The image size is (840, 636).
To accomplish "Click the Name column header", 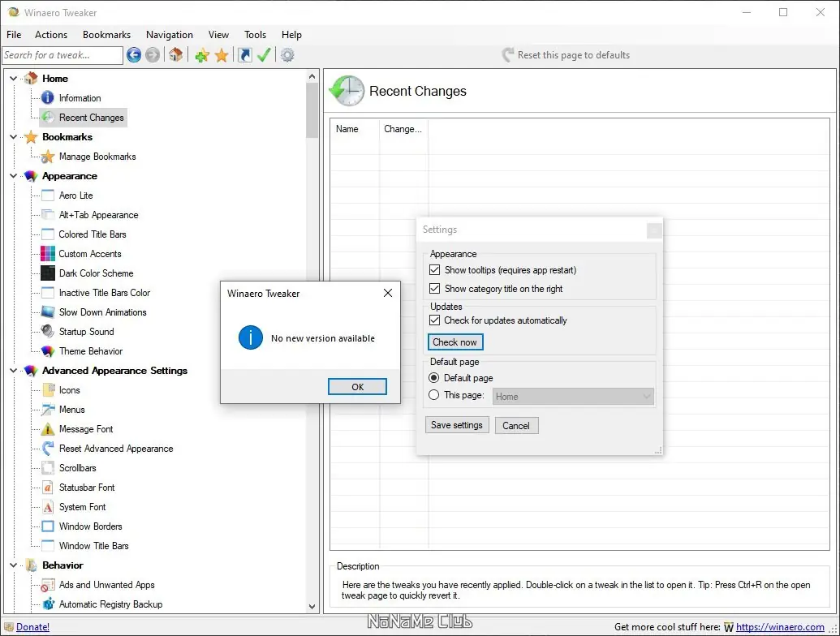I will [355, 129].
